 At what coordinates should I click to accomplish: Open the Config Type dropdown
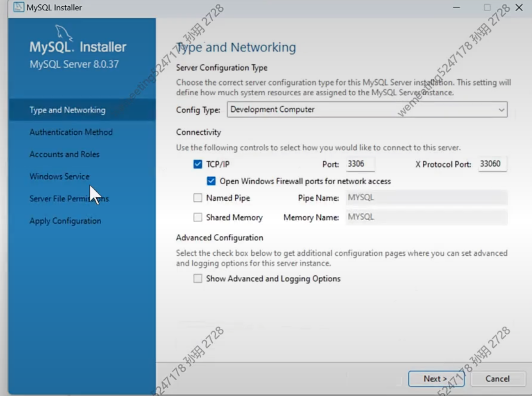point(367,110)
